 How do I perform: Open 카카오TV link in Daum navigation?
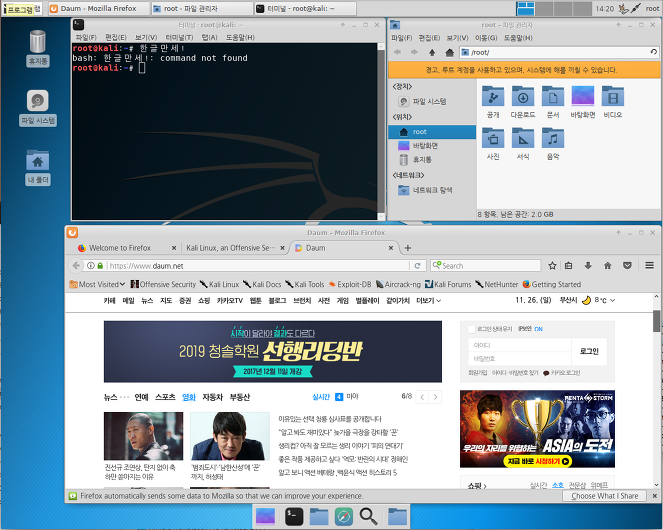click(x=230, y=301)
